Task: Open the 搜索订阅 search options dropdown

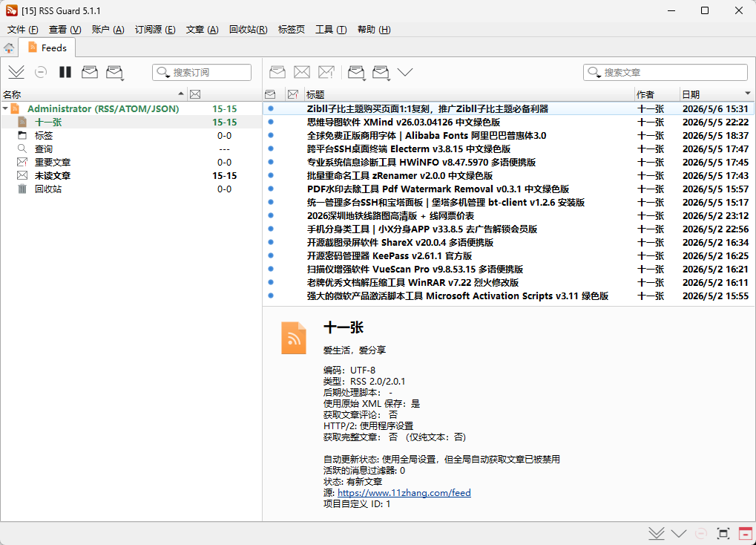Action: coord(164,73)
